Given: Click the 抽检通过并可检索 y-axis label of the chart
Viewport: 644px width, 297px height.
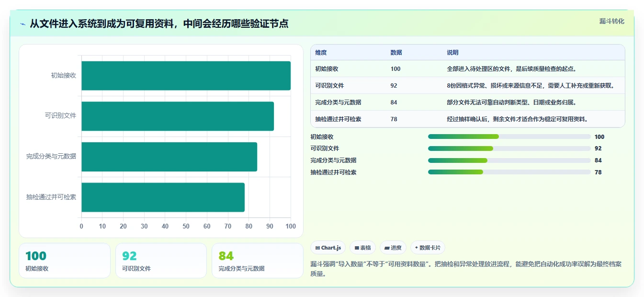Looking at the screenshot, I should [x=51, y=197].
